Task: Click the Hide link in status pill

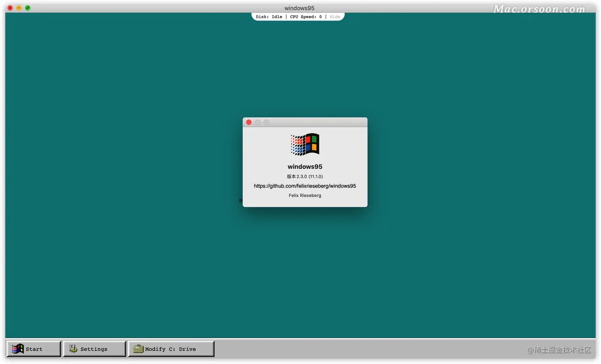Action: click(335, 17)
